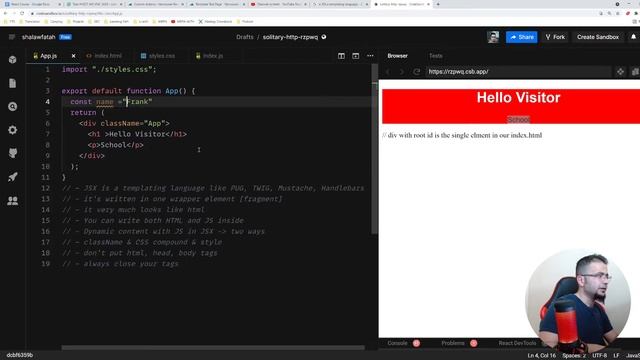This screenshot has width=640, height=360.
Task: Open the Live collaboration people icon
Action: point(13,201)
